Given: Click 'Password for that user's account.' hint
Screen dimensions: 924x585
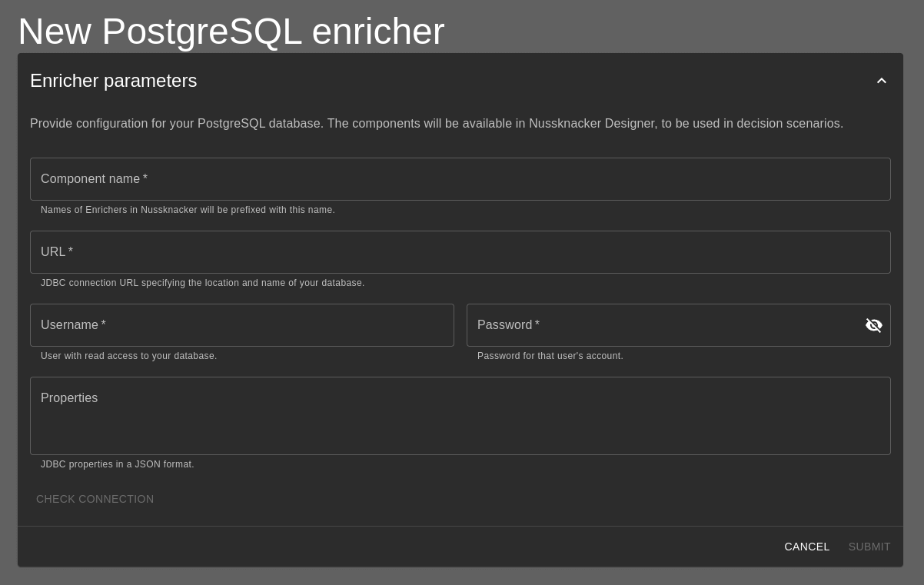Looking at the screenshot, I should click(x=550, y=356).
